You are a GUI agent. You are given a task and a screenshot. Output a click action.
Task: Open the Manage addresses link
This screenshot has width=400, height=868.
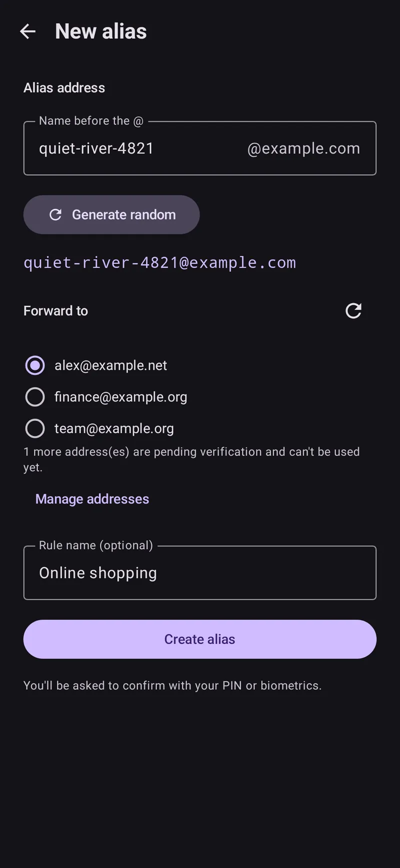[x=92, y=499]
